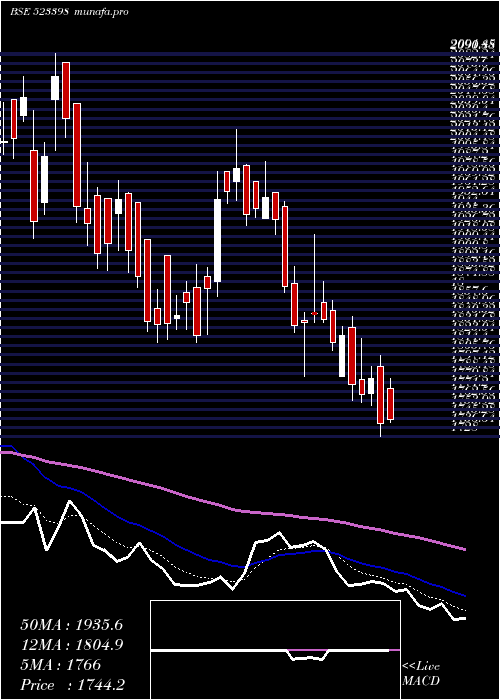Click the tall white candlestick at chart center
Screen dimensions: 500x700
[x=217, y=240]
